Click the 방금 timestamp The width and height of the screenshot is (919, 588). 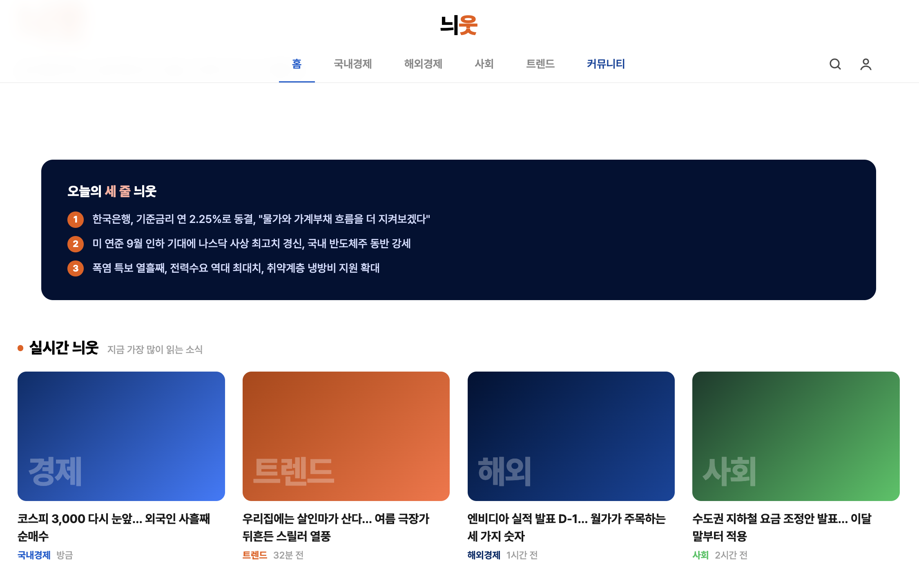click(x=65, y=555)
